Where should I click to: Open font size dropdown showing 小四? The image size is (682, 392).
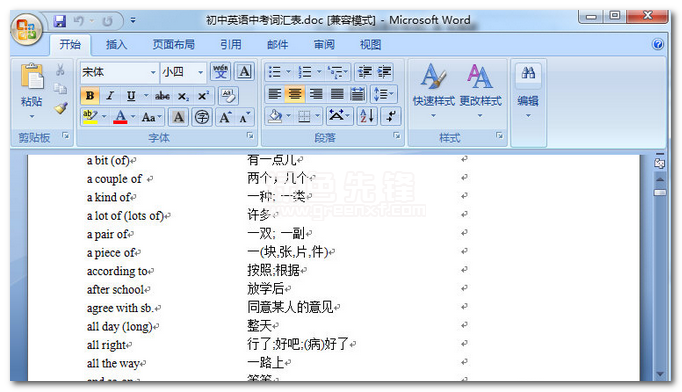[x=200, y=72]
